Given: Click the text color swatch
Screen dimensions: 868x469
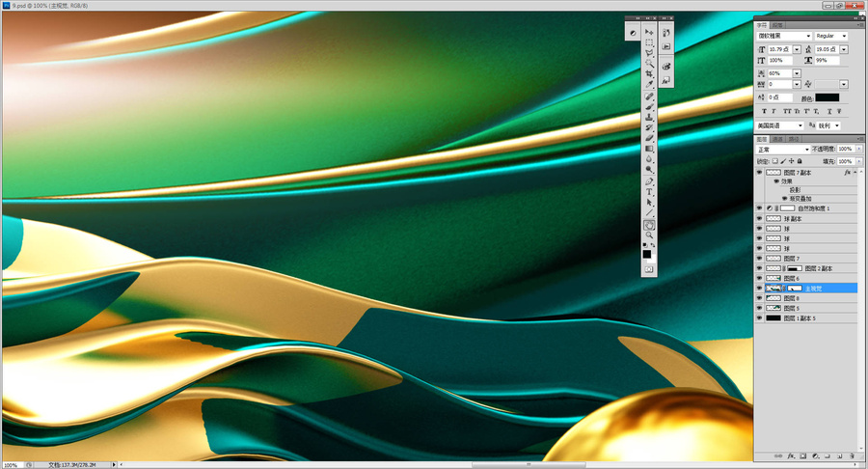Looking at the screenshot, I should [827, 97].
